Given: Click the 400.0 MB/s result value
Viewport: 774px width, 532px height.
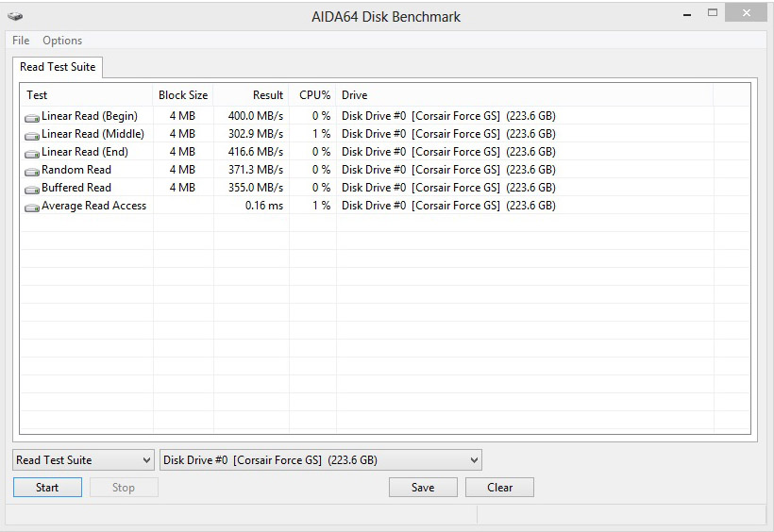Looking at the screenshot, I should click(x=256, y=116).
